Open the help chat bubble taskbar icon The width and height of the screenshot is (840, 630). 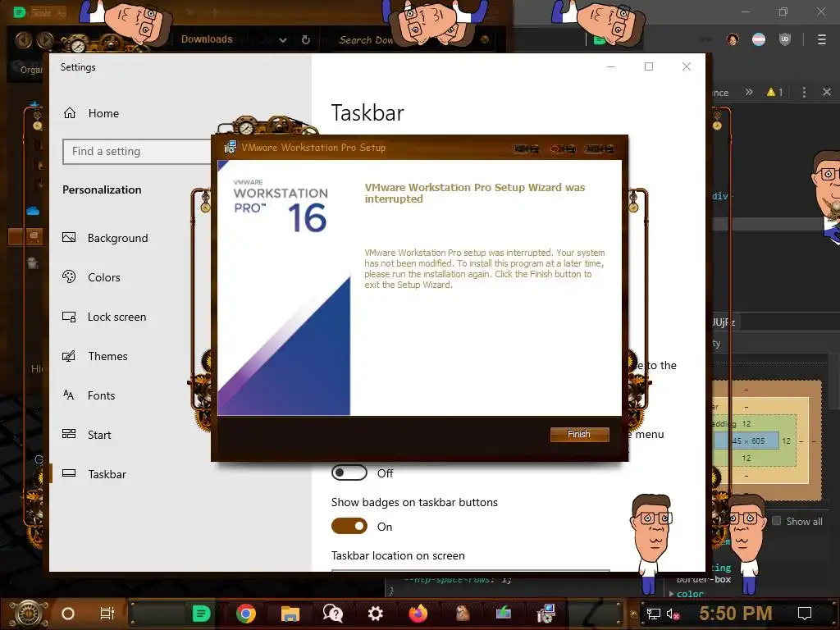(333, 614)
